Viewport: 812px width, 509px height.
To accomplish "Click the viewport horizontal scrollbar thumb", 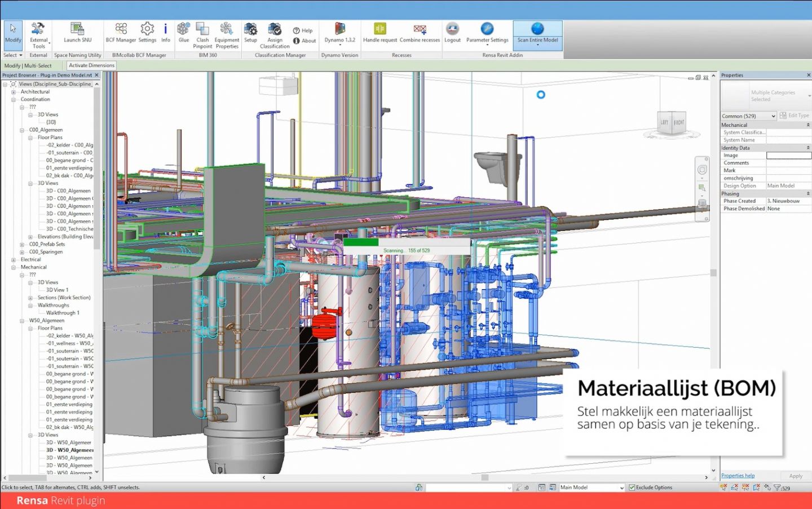I will point(484,477).
